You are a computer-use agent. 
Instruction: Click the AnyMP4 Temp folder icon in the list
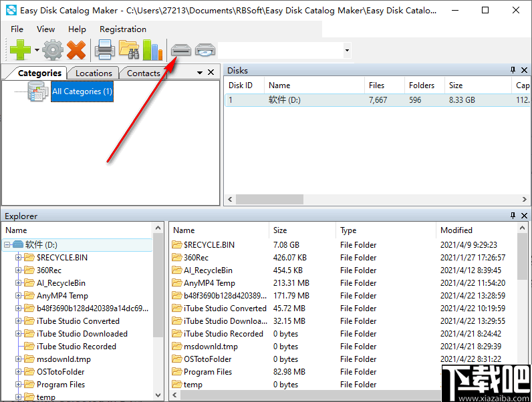click(x=176, y=282)
